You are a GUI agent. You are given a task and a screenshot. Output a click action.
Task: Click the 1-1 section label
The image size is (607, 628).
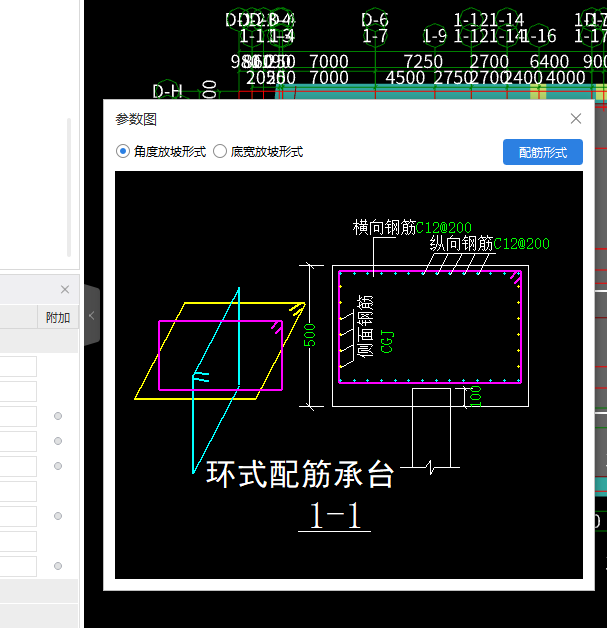(x=335, y=516)
